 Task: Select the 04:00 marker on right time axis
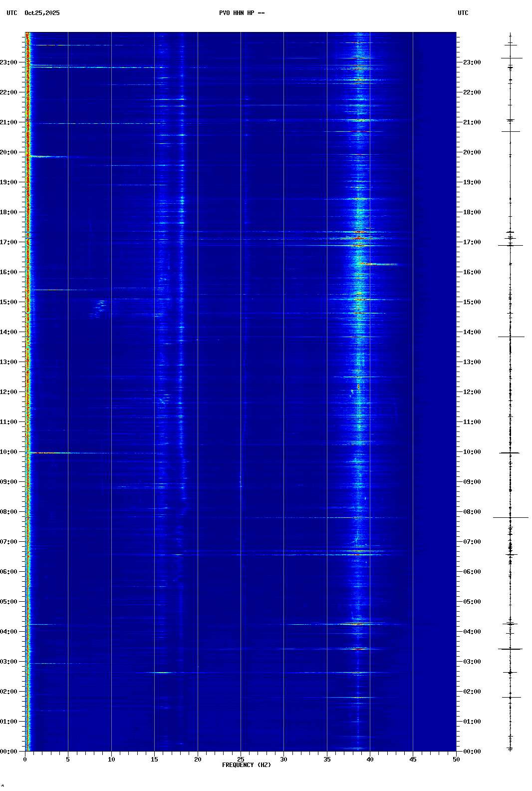click(x=472, y=632)
